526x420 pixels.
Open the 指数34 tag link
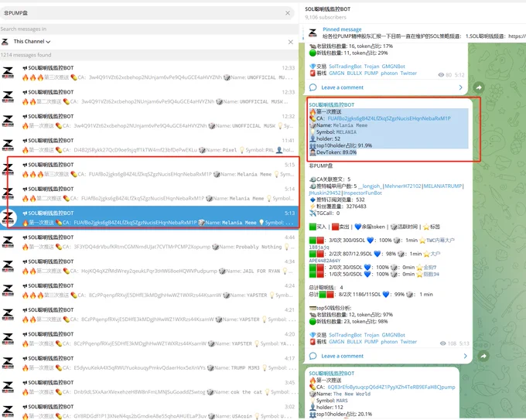431,274
